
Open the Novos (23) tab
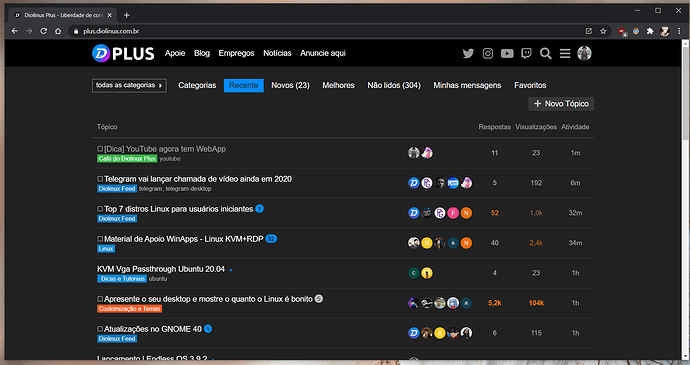pos(290,85)
